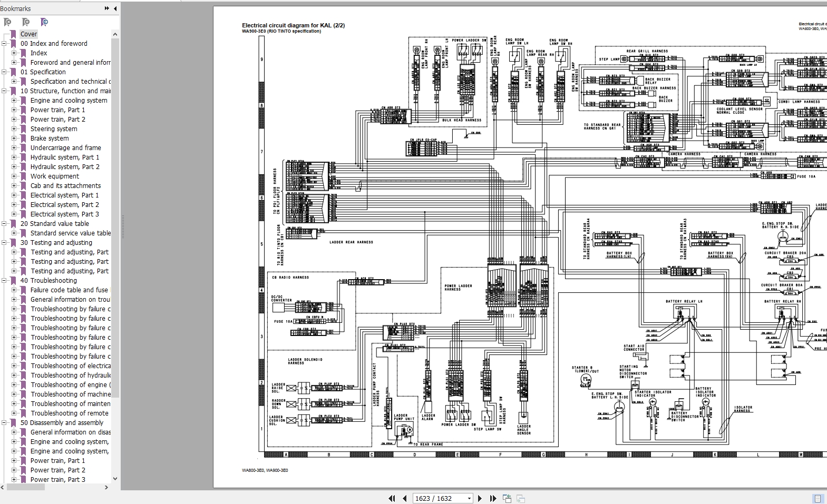Viewport: 827px width, 504px height.
Task: Click the add new bookmark icon
Action: (x=26, y=22)
